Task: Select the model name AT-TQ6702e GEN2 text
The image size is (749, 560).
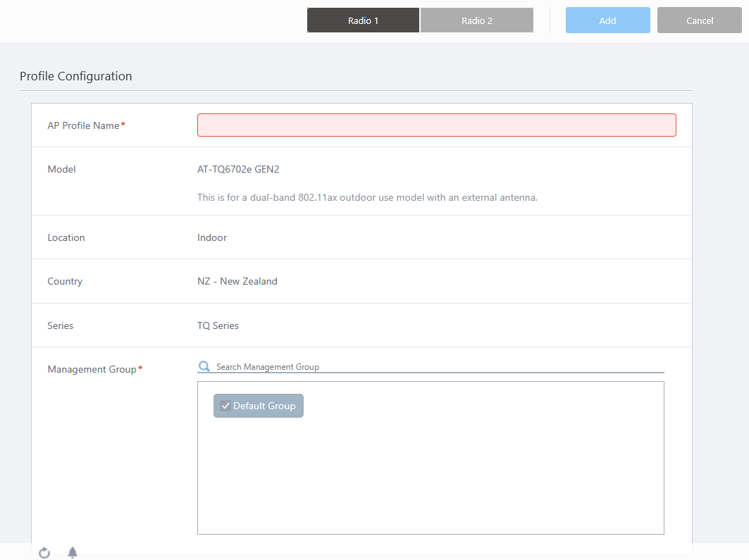Action: (x=238, y=169)
